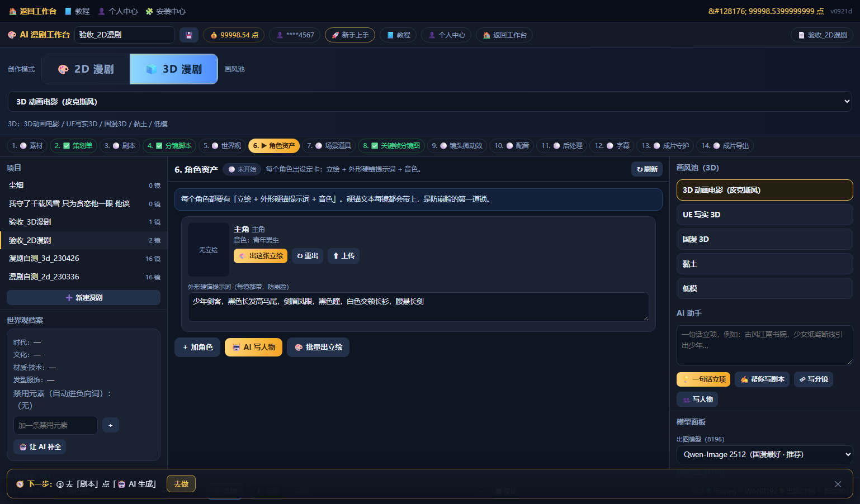The width and height of the screenshot is (860, 504).
Task: Open the 新手上手 rocket button
Action: 350,35
